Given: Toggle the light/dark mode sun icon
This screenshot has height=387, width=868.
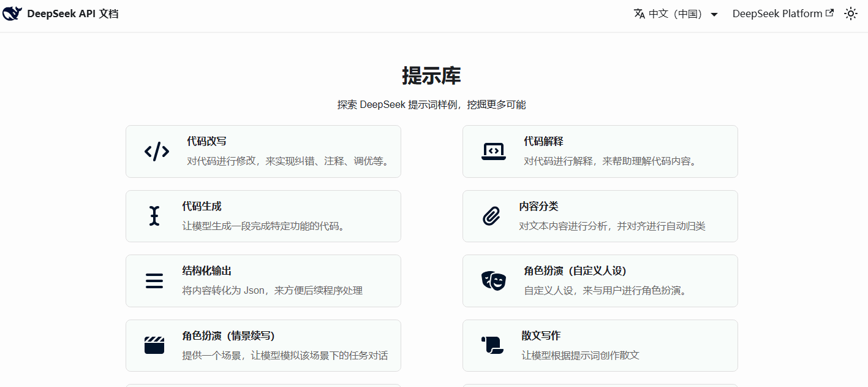Looking at the screenshot, I should [851, 13].
